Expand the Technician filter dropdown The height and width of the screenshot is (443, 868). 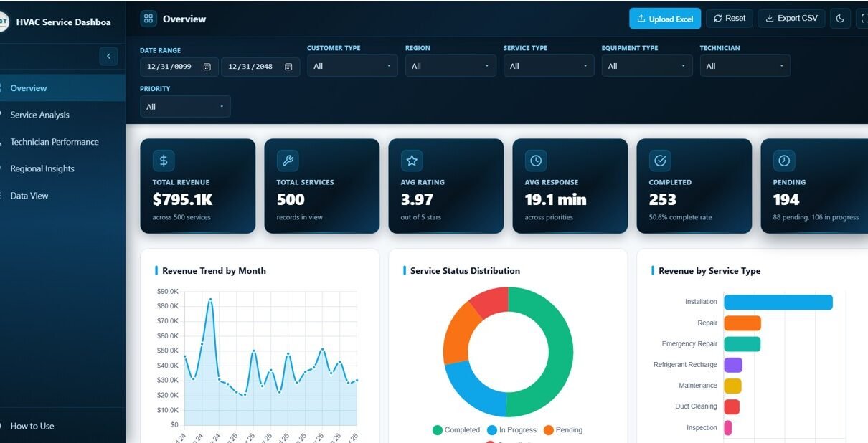point(745,66)
